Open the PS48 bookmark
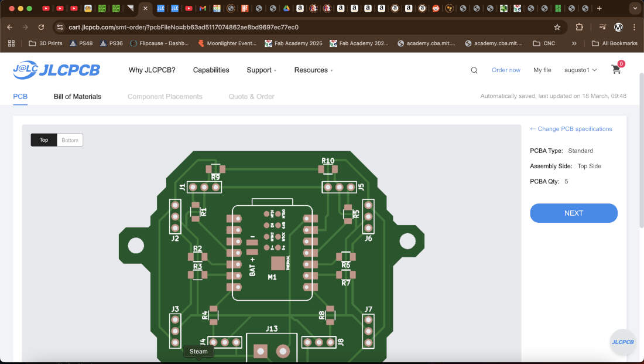Image resolution: width=644 pixels, height=364 pixels. point(81,43)
